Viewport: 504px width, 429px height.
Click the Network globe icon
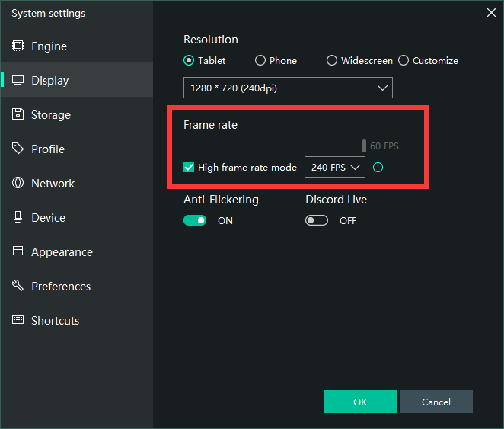(x=18, y=184)
